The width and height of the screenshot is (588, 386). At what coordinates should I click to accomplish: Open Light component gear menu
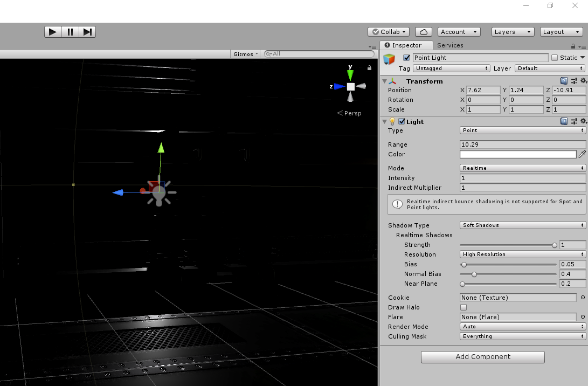pos(584,121)
